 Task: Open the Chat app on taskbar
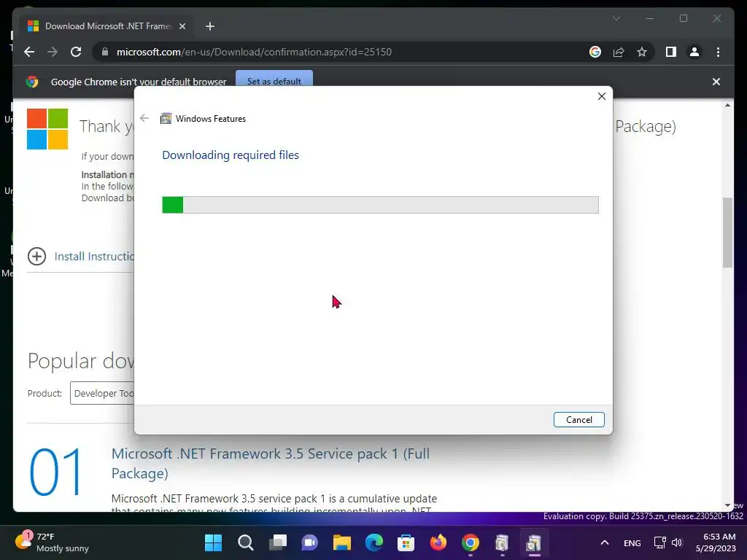[x=309, y=542]
